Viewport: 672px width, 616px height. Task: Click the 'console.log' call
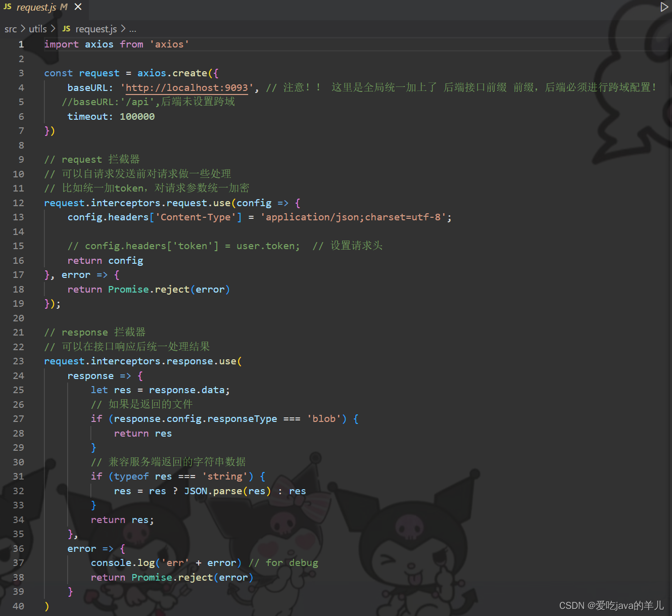pyautogui.click(x=123, y=563)
